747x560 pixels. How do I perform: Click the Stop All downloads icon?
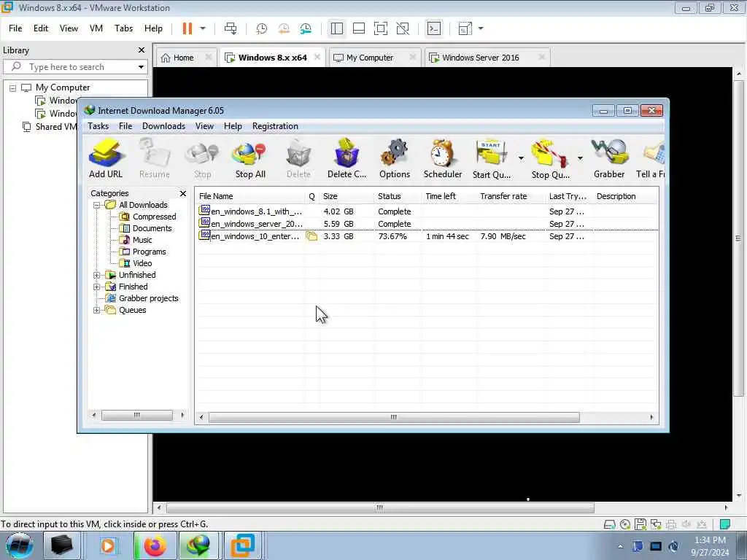tap(250, 158)
